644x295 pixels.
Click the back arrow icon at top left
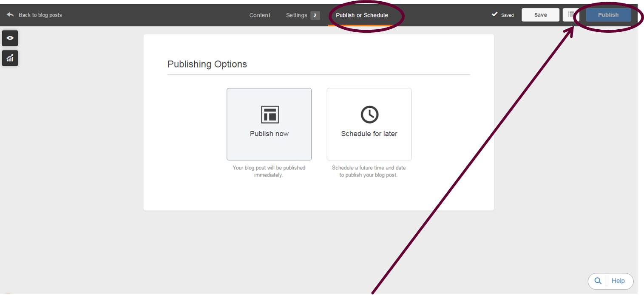click(x=10, y=15)
